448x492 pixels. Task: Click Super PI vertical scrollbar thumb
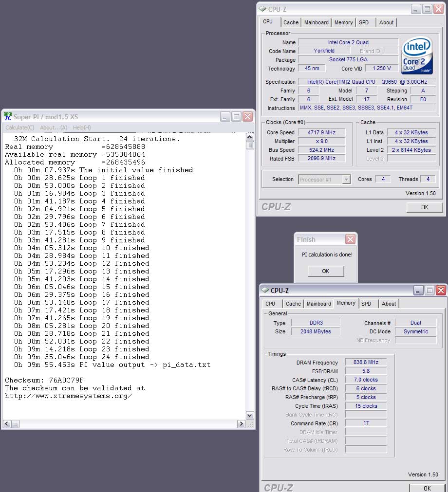[x=250, y=145]
